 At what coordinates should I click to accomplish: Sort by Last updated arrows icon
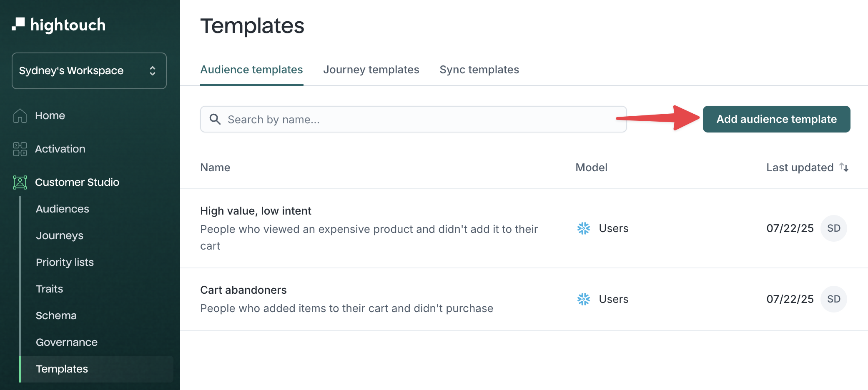coord(844,167)
